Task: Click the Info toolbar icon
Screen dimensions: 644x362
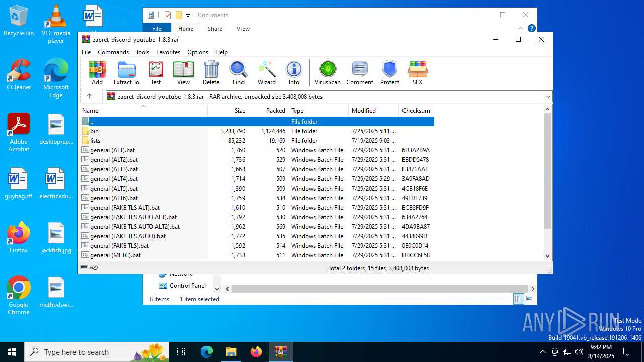Action: click(x=294, y=73)
